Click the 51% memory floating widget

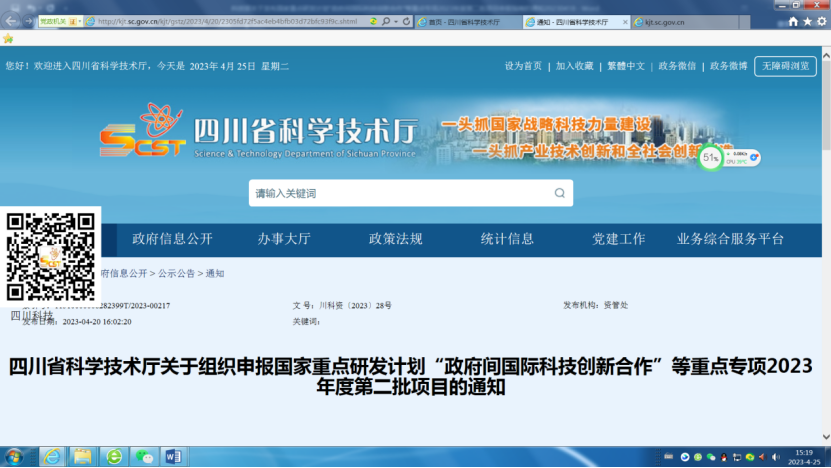(711, 157)
